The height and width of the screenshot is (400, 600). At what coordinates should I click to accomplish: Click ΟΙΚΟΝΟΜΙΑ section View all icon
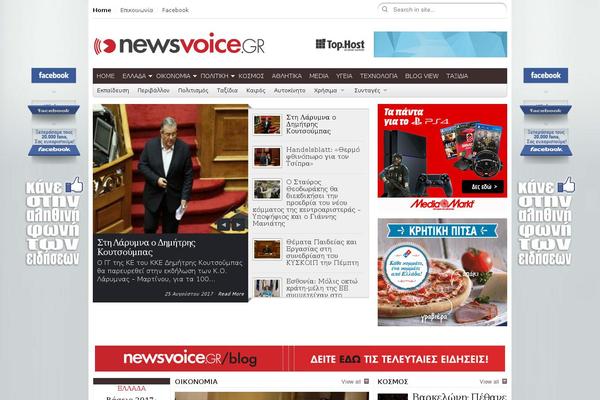[366, 381]
